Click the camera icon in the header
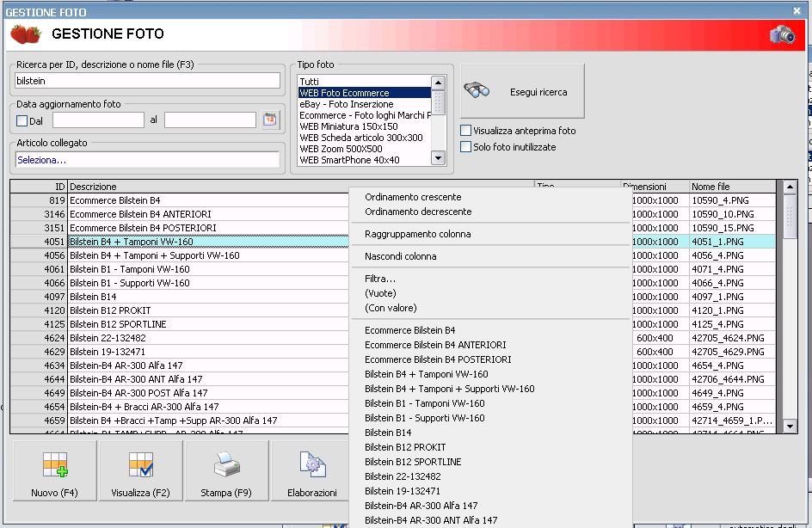This screenshot has height=528, width=812. pos(783,34)
